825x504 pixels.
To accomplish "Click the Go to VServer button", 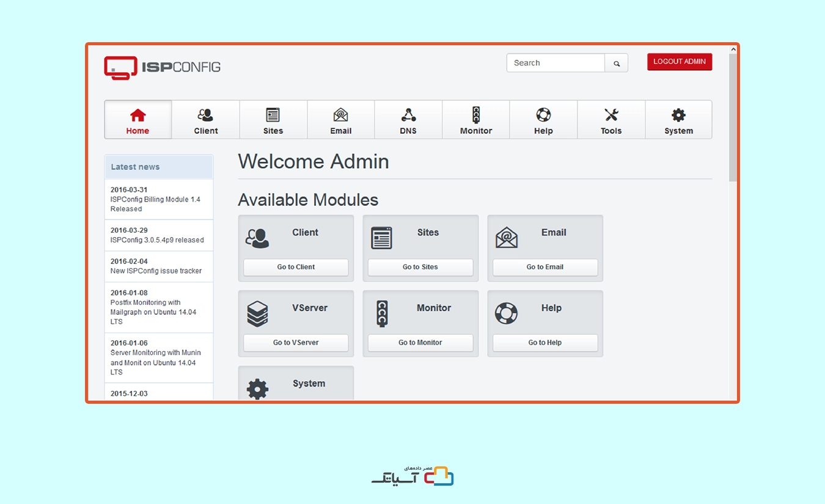I will click(296, 343).
